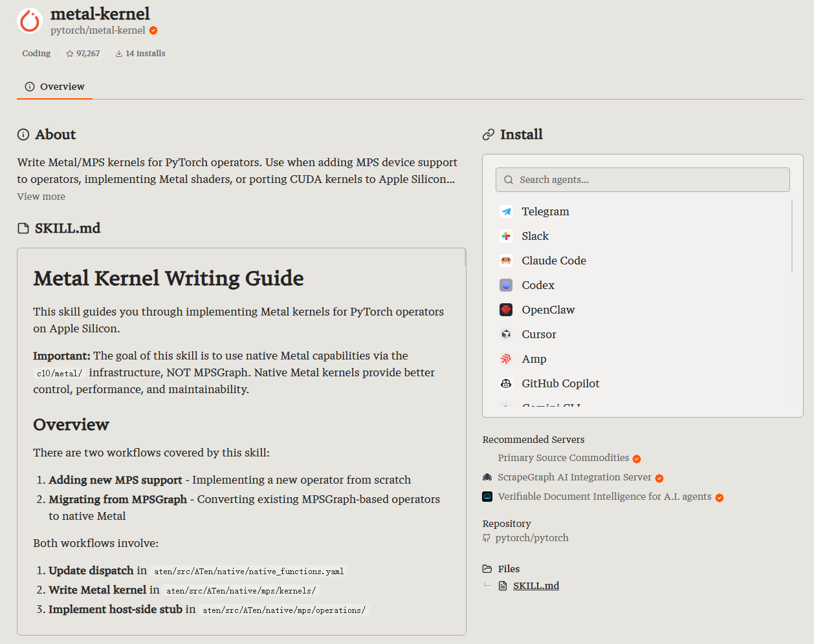Click 'aten/src/ATen/native/mps/operations/' code path

point(284,610)
